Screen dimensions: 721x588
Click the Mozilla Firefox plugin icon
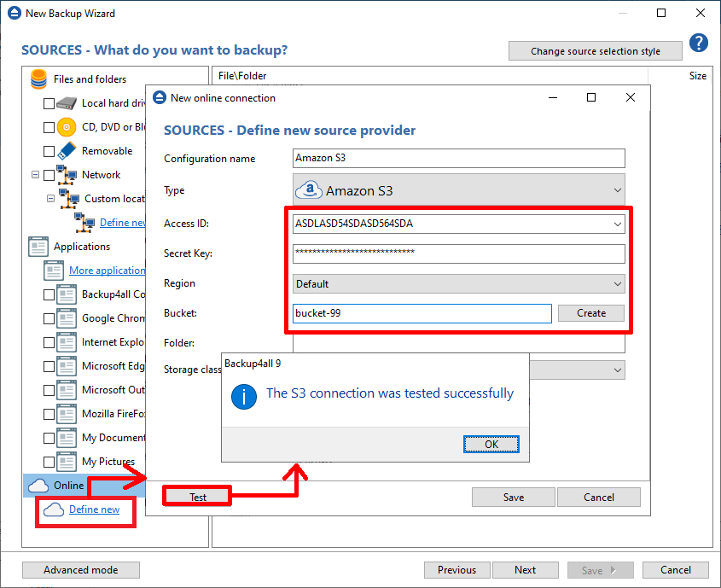(x=67, y=414)
